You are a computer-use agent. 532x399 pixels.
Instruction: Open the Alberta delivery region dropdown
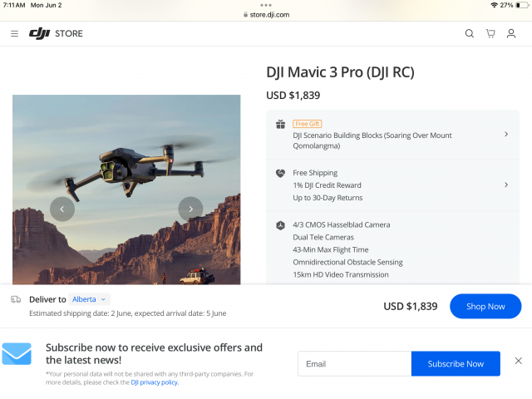tap(89, 299)
